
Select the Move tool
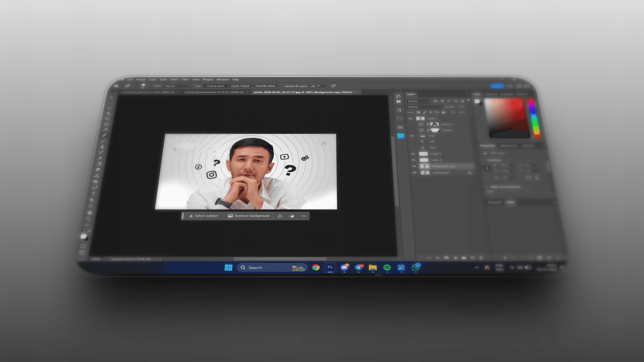[x=111, y=98]
